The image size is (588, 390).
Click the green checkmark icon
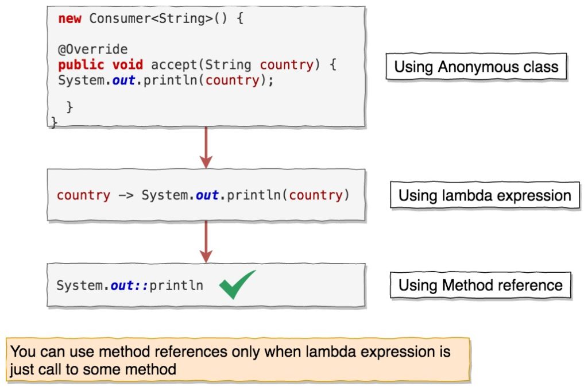pos(237,284)
